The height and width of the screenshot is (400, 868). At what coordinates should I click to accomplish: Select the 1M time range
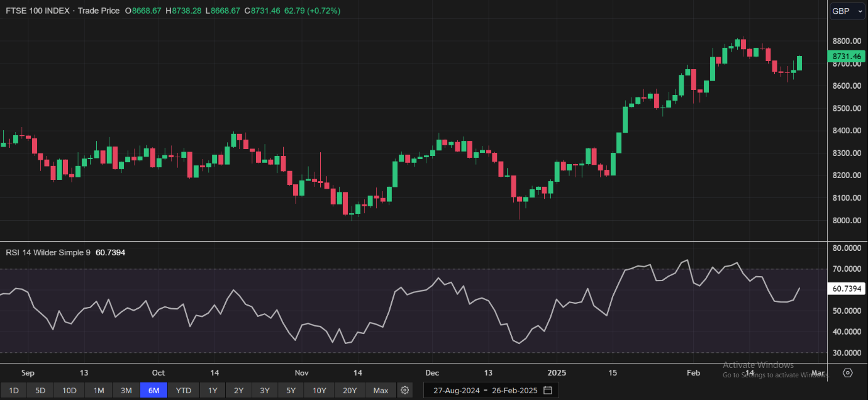tap(99, 391)
